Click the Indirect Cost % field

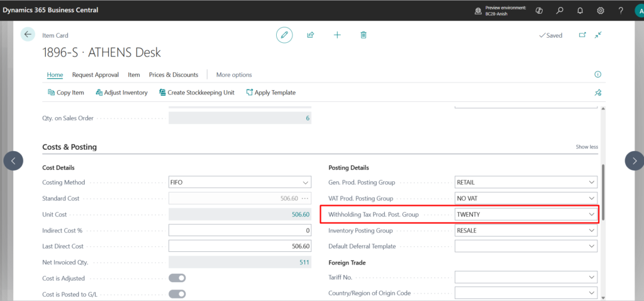coord(240,230)
